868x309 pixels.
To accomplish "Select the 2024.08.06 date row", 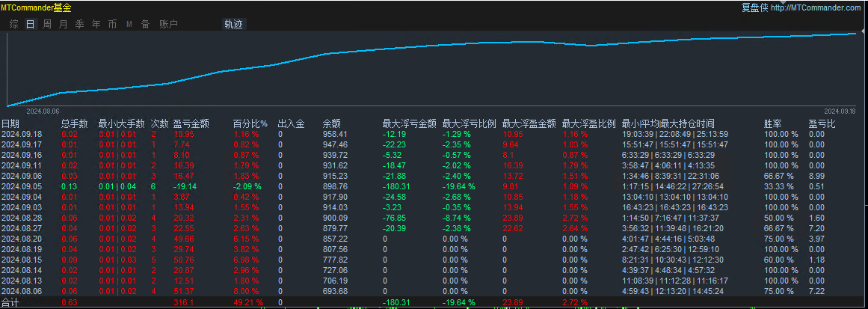I will [22, 291].
